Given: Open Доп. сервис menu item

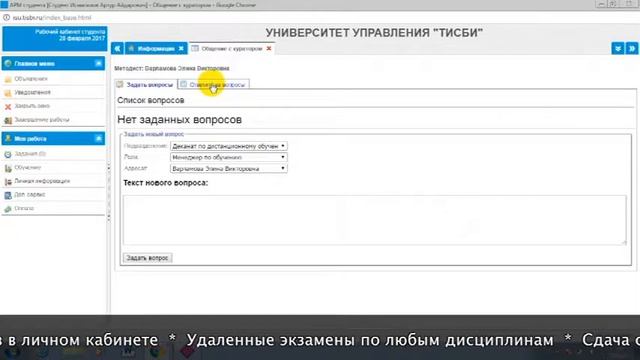Looking at the screenshot, I should [29, 195].
